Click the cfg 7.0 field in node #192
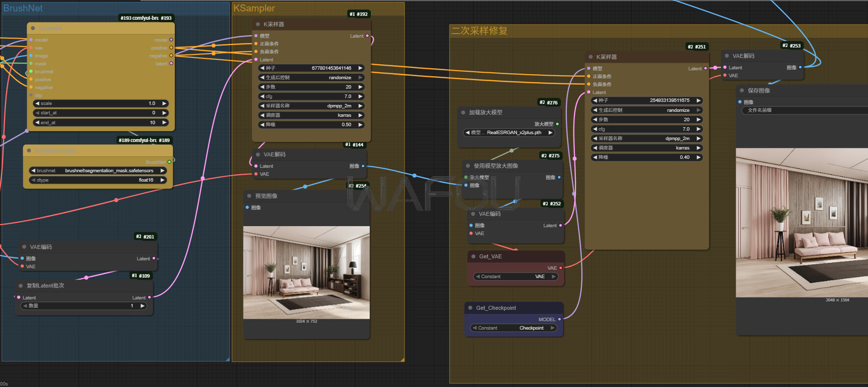The image size is (868, 387). pos(311,97)
